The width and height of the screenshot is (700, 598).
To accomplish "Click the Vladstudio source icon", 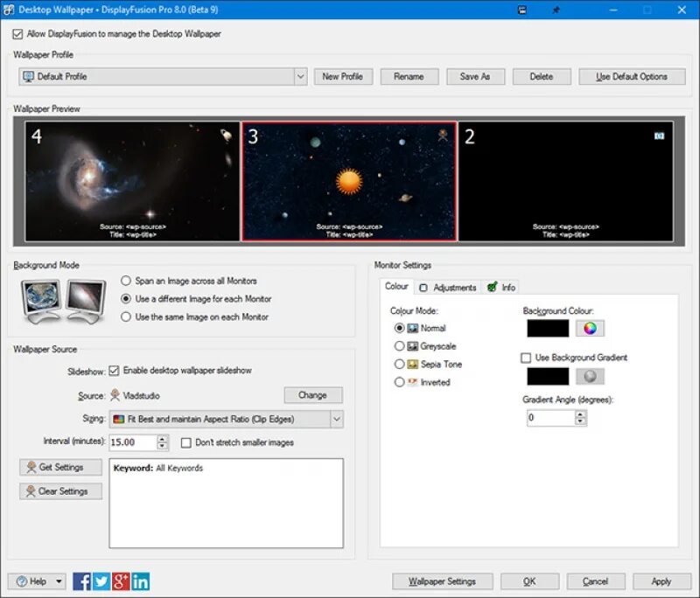I will coord(115,395).
